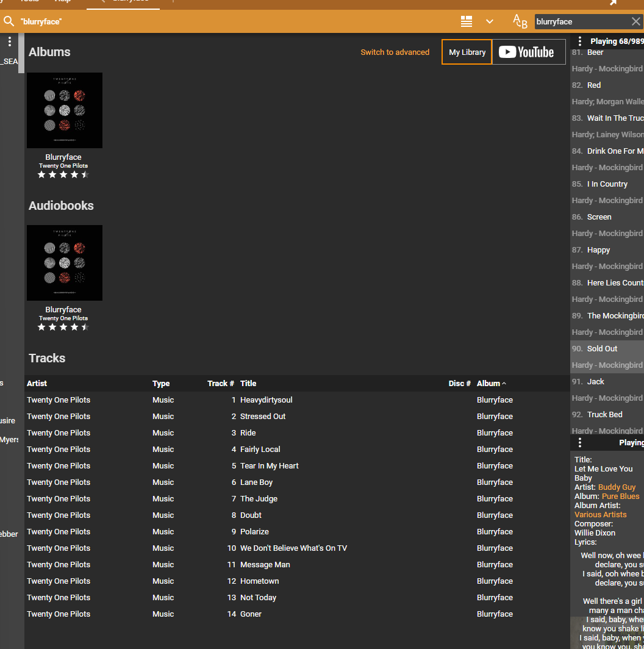Viewport: 644px width, 649px height.
Task: Clear the blurryface search field
Action: [635, 21]
